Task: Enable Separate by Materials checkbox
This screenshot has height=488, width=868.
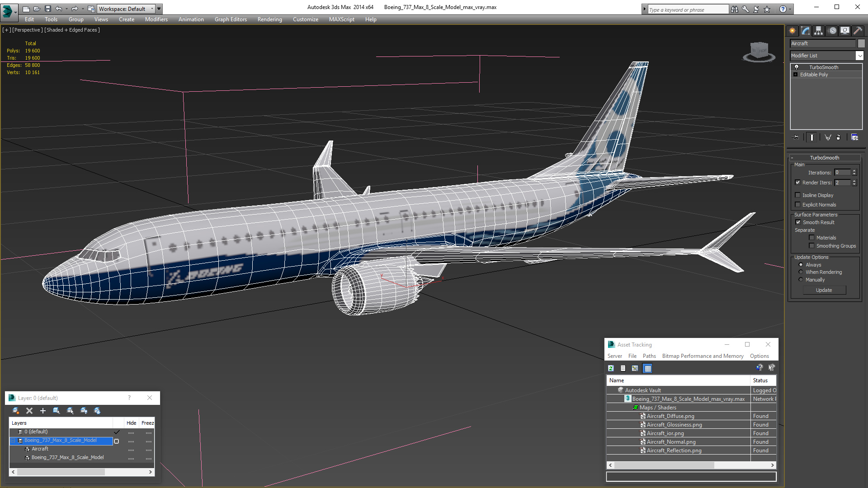Action: (812, 238)
